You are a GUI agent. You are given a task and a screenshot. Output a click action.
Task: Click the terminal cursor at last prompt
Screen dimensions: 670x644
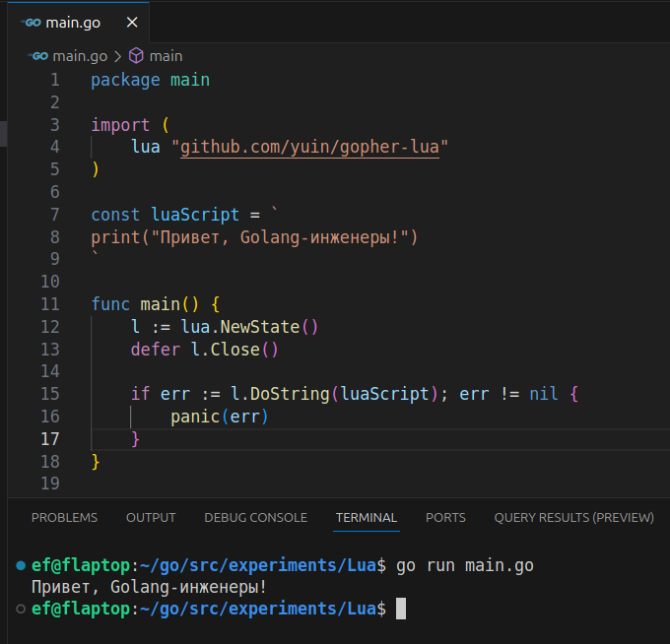coord(401,609)
